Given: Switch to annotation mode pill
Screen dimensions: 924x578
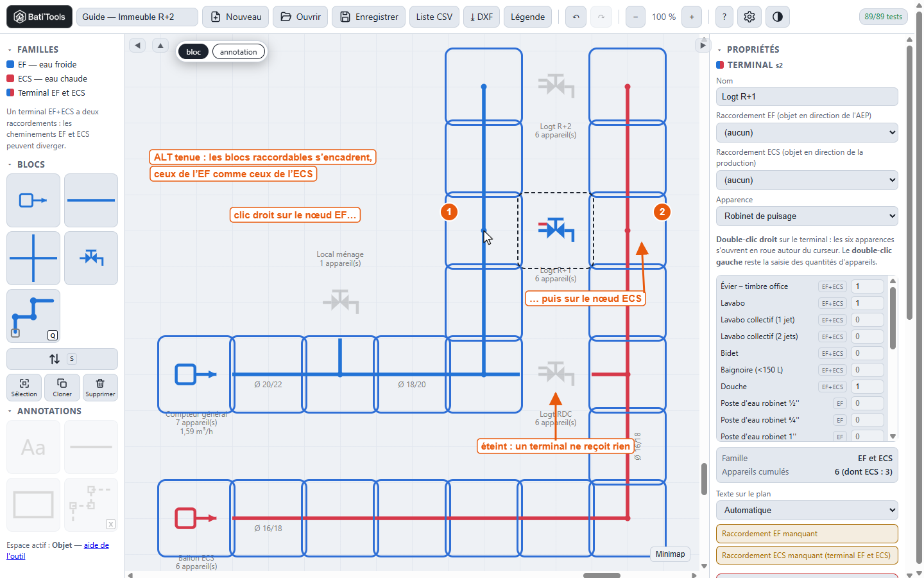Looking at the screenshot, I should click(x=239, y=52).
